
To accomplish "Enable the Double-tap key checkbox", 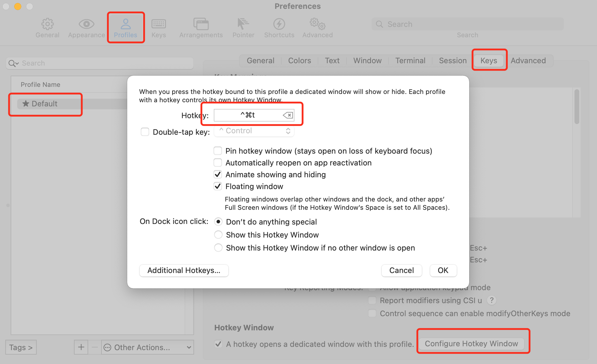I will click(x=145, y=132).
